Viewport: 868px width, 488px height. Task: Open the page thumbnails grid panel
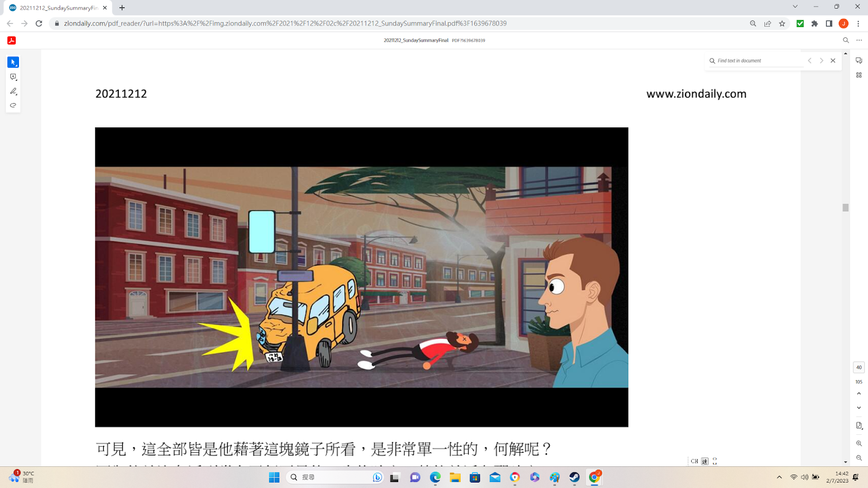click(859, 75)
